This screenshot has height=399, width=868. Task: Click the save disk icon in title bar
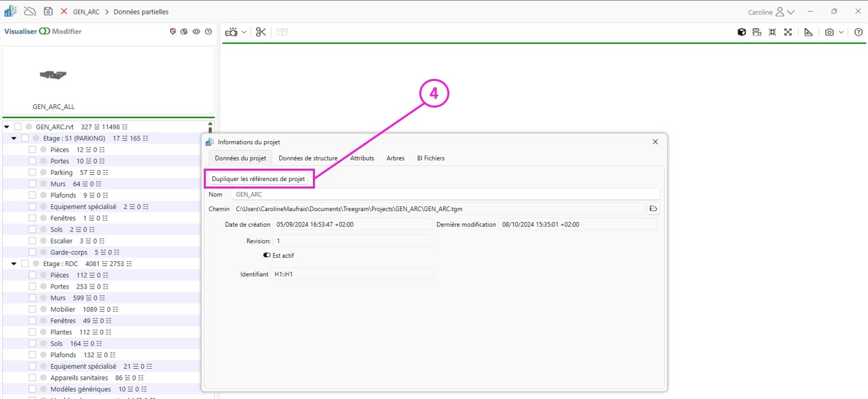48,12
